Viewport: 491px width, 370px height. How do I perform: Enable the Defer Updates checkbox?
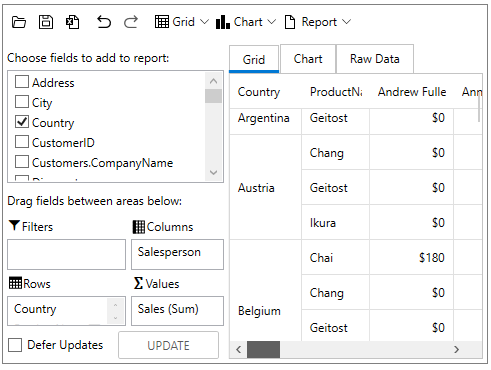[15, 345]
